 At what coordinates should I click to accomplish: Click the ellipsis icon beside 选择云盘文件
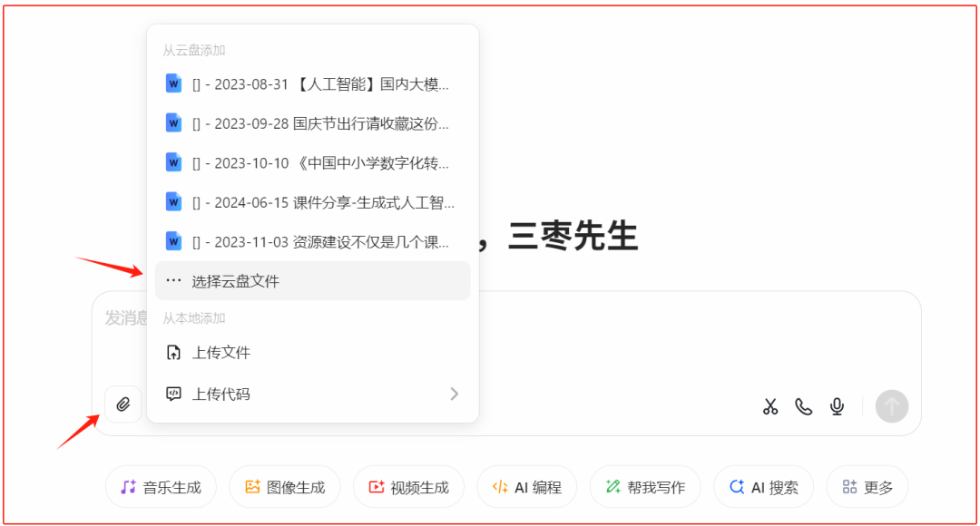(173, 280)
